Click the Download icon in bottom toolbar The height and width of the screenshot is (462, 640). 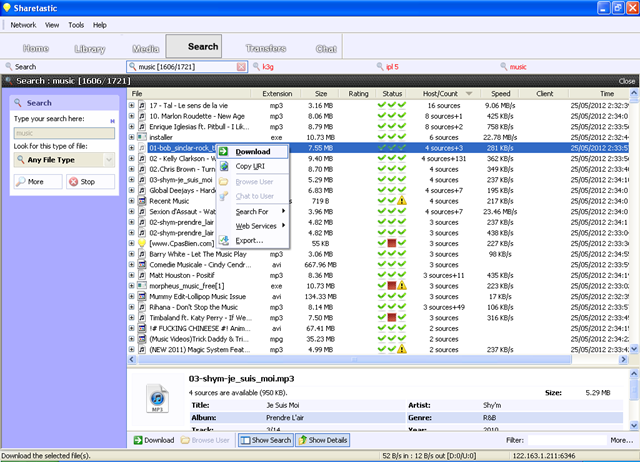[x=137, y=440]
